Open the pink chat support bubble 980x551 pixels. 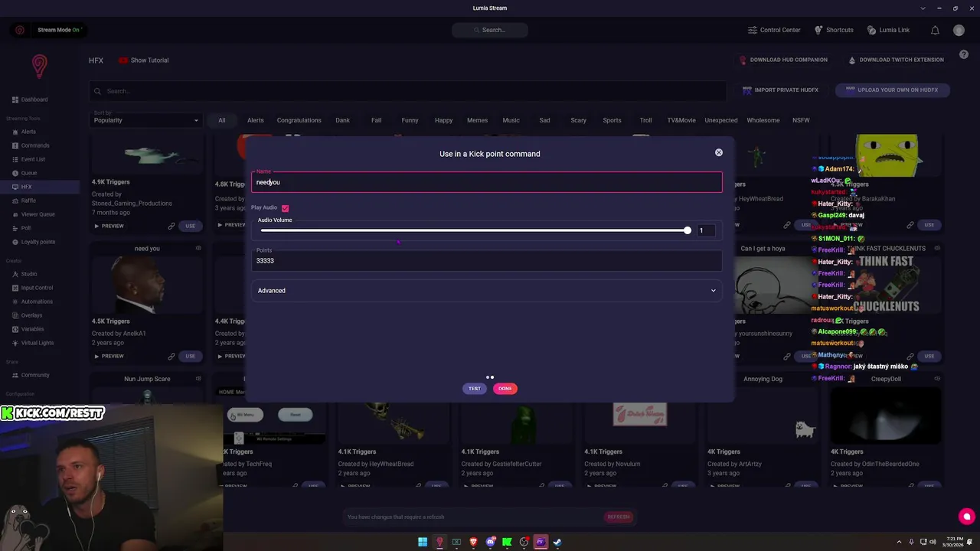coord(966,517)
